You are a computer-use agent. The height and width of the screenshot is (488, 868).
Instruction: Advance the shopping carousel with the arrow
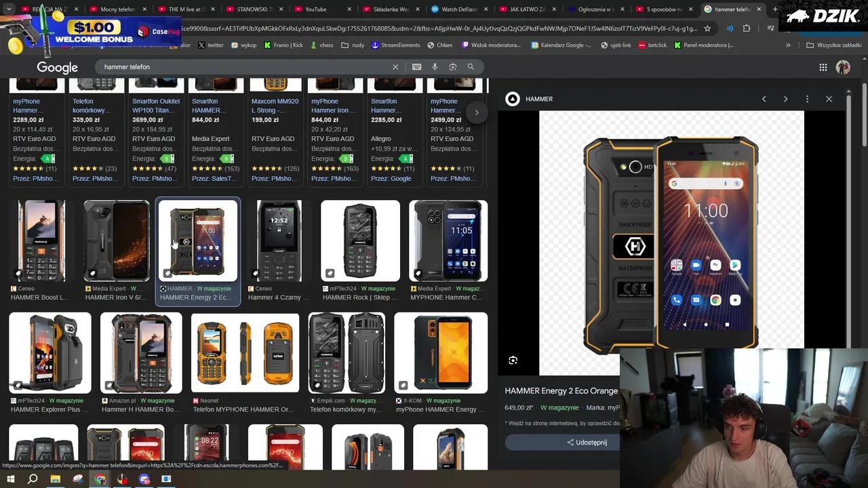pyautogui.click(x=476, y=113)
